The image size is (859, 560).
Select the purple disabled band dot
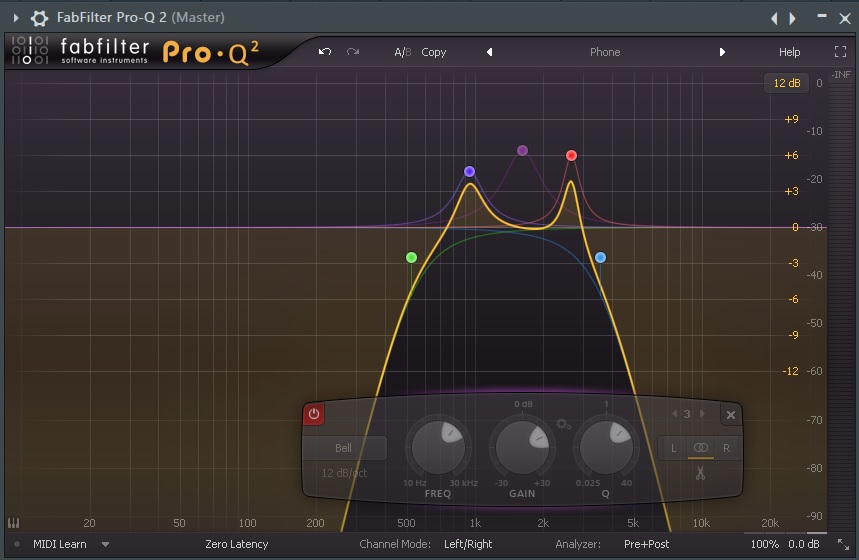coord(522,150)
